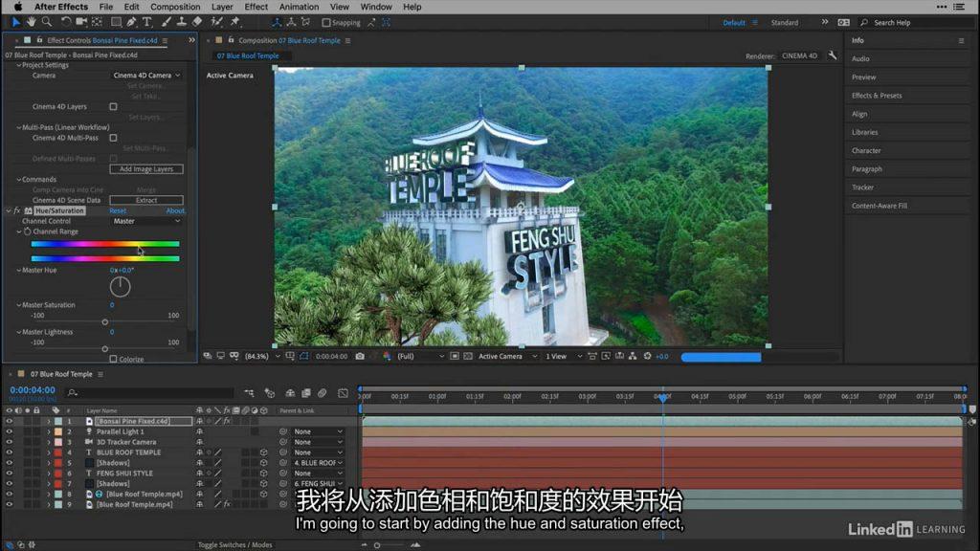
Task: Enable the Colorize checkbox
Action: (x=113, y=360)
